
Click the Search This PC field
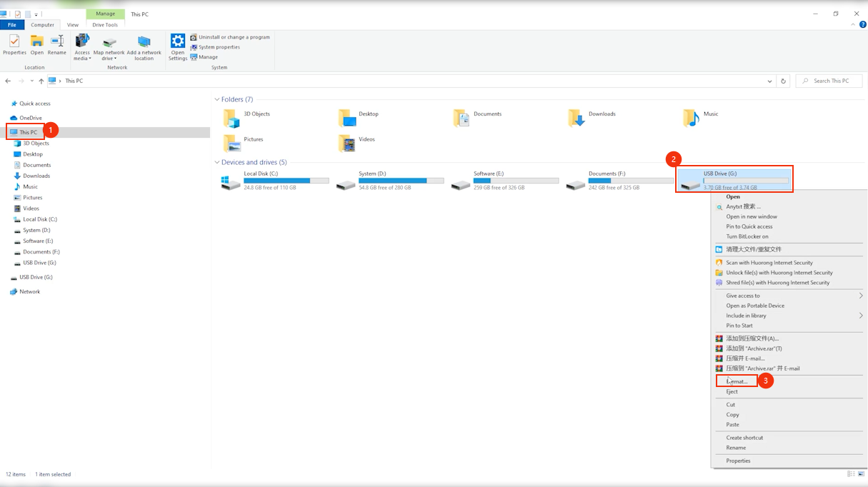pyautogui.click(x=829, y=81)
